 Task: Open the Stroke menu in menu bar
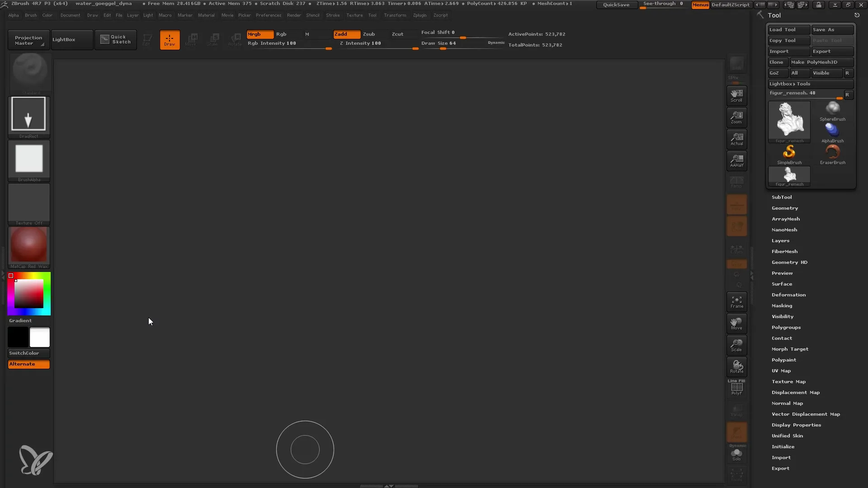332,15
